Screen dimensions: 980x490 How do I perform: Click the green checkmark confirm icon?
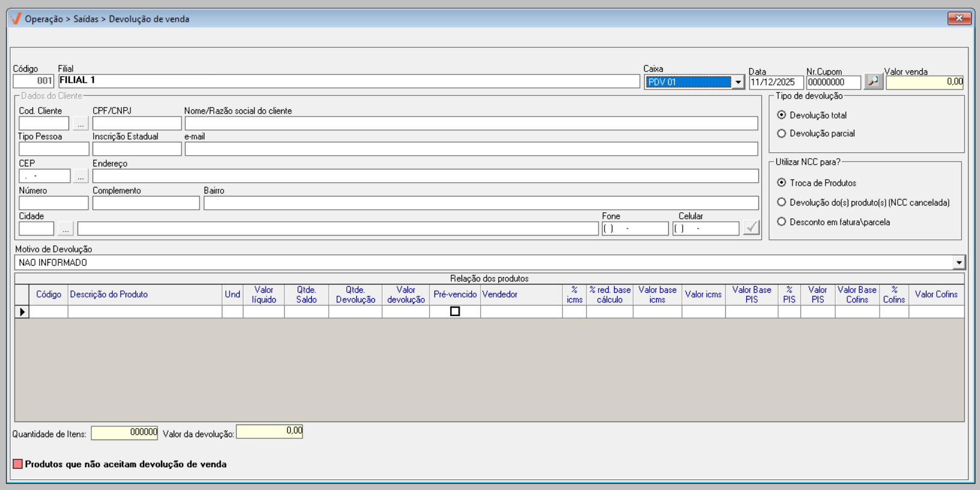[751, 228]
